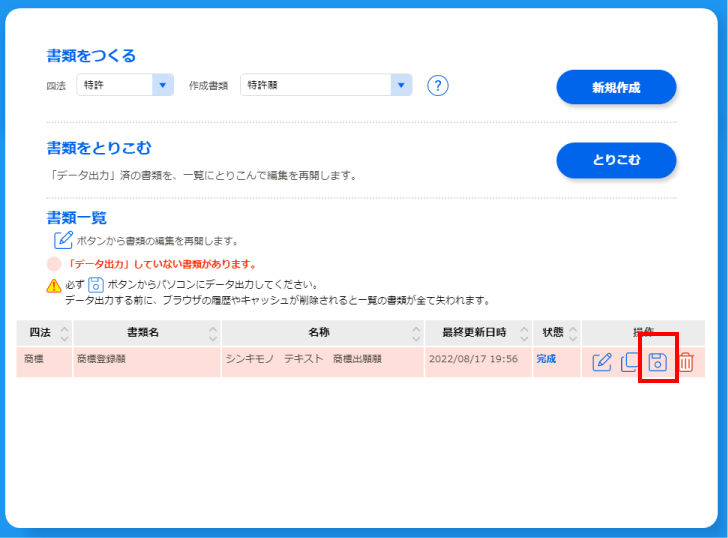Click the 新規作成 button
Screen dimensions: 728x538
[x=616, y=87]
